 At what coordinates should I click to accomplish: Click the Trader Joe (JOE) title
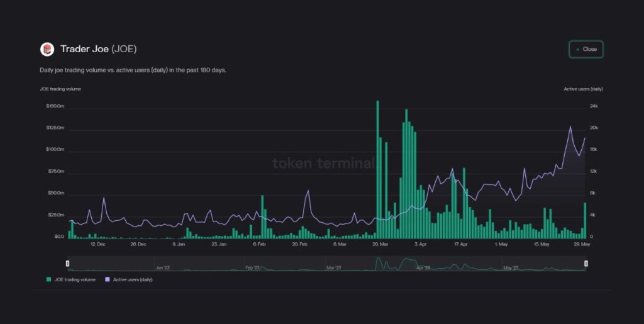pyautogui.click(x=98, y=49)
